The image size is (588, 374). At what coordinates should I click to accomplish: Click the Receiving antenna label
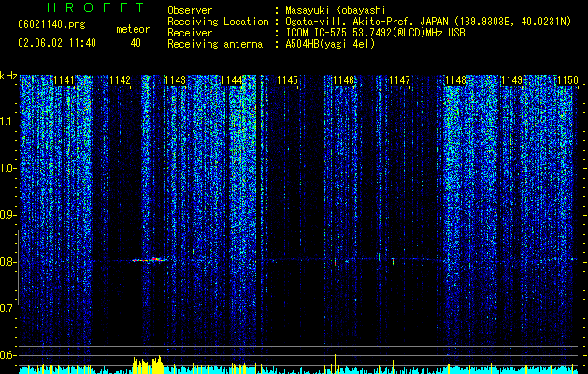[x=215, y=44]
